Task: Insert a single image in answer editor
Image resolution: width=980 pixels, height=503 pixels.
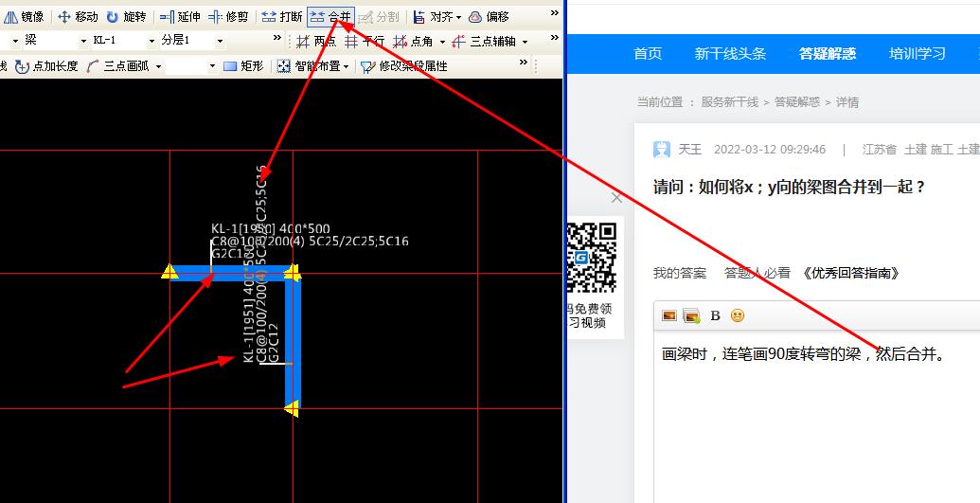Action: 669,316
